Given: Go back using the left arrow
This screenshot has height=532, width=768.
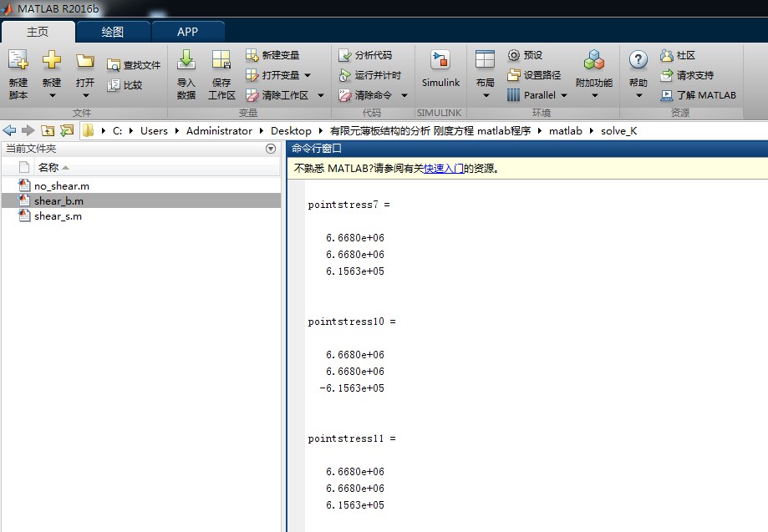Looking at the screenshot, I should (9, 130).
